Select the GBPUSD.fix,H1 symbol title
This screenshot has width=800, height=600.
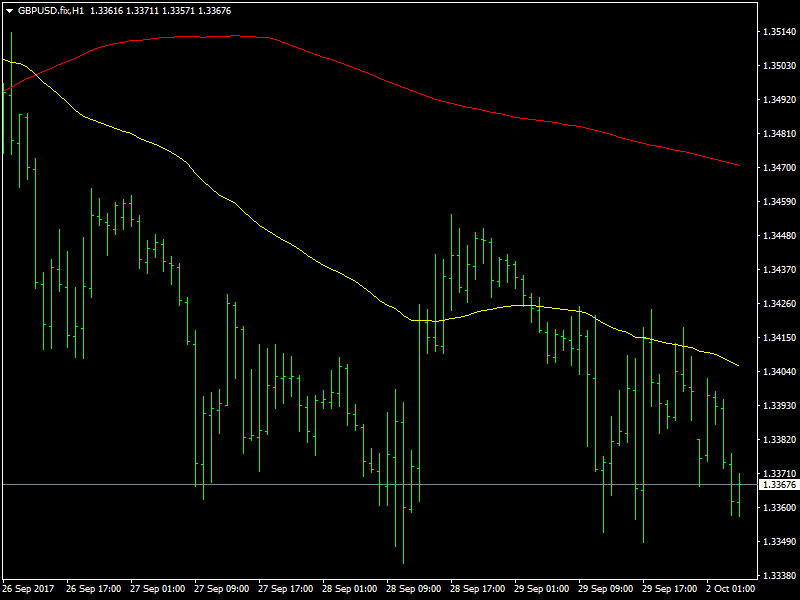51,11
